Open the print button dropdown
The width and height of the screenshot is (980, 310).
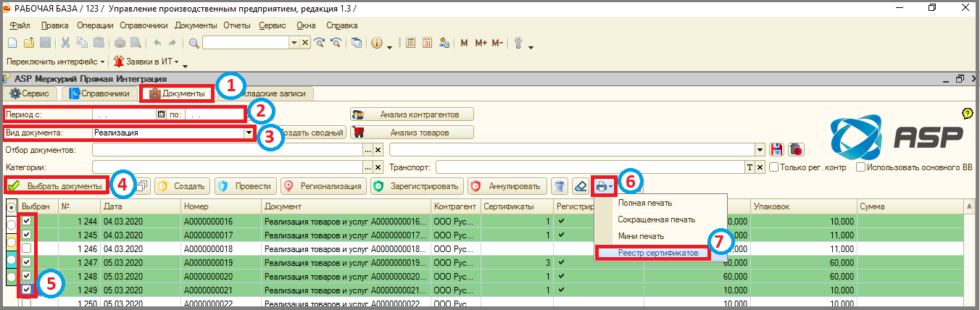pos(612,186)
